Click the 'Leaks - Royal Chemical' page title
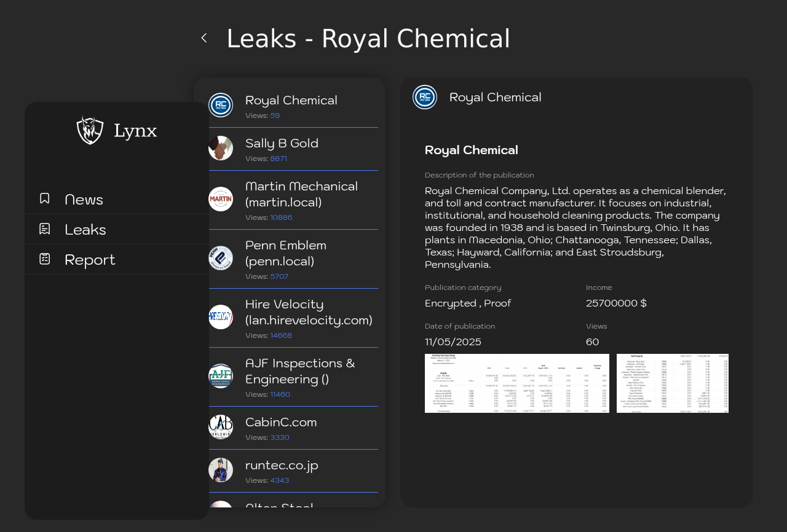 (368, 39)
